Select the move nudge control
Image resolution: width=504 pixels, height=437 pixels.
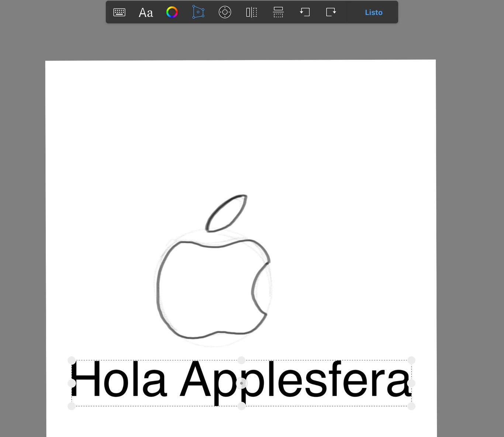click(225, 12)
